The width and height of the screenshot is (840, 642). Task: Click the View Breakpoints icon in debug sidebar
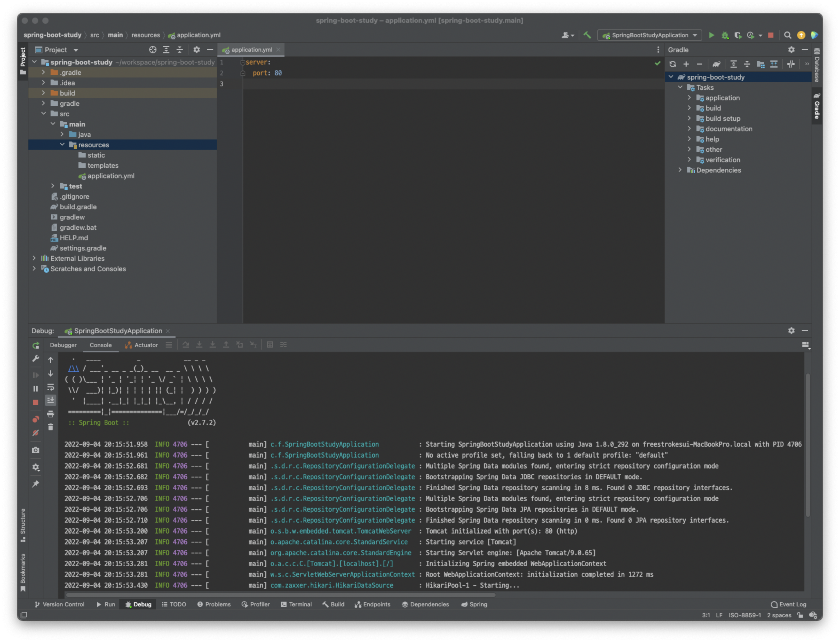click(x=36, y=419)
